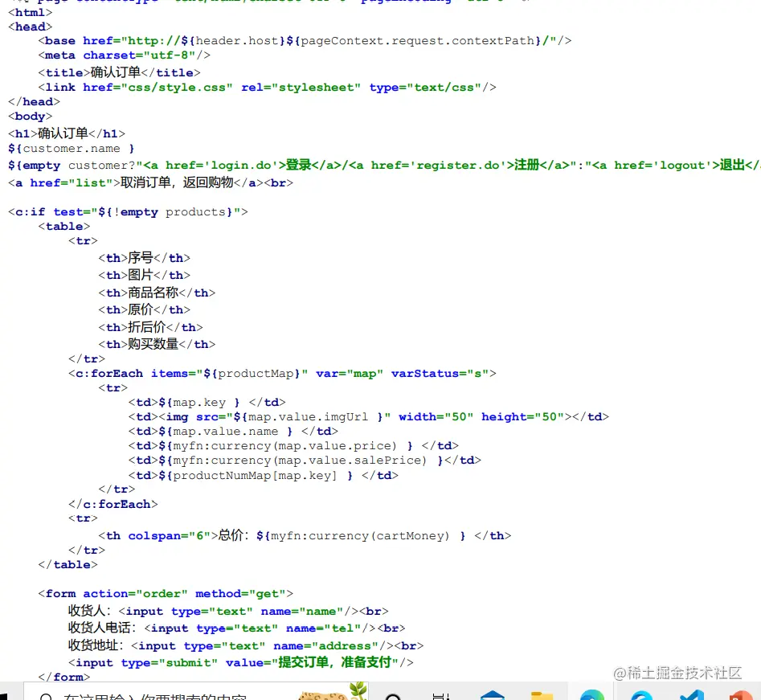Click the th colspan="6" 总价 line
Viewport: 761px width, 700px height.
305,535
